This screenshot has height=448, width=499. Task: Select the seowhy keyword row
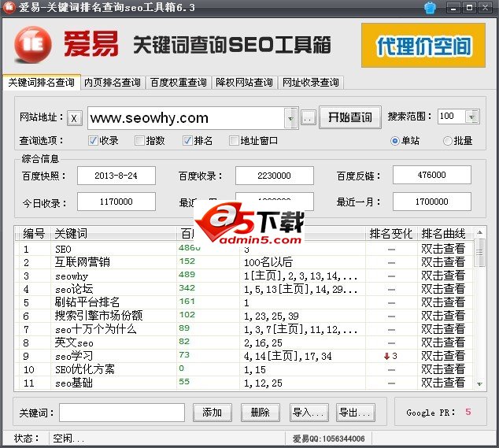point(244,276)
